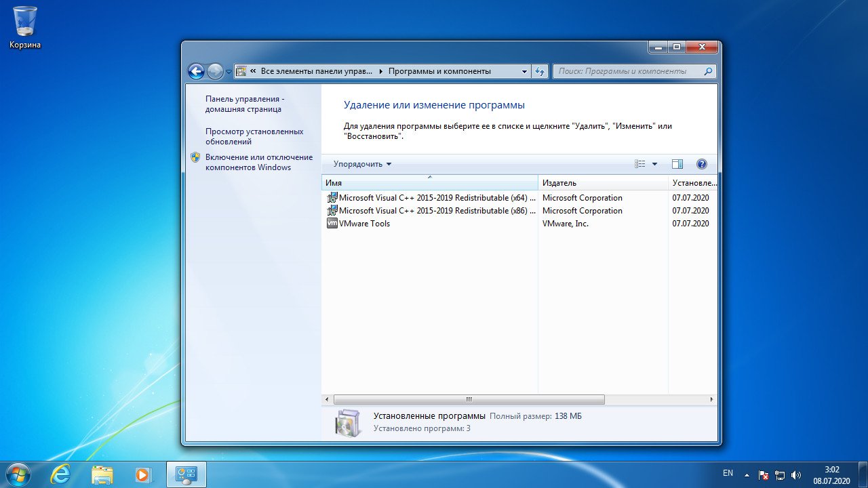
Task: Select Visual C++ 2015-2019 Redistributable (x86) row
Action: 519,211
